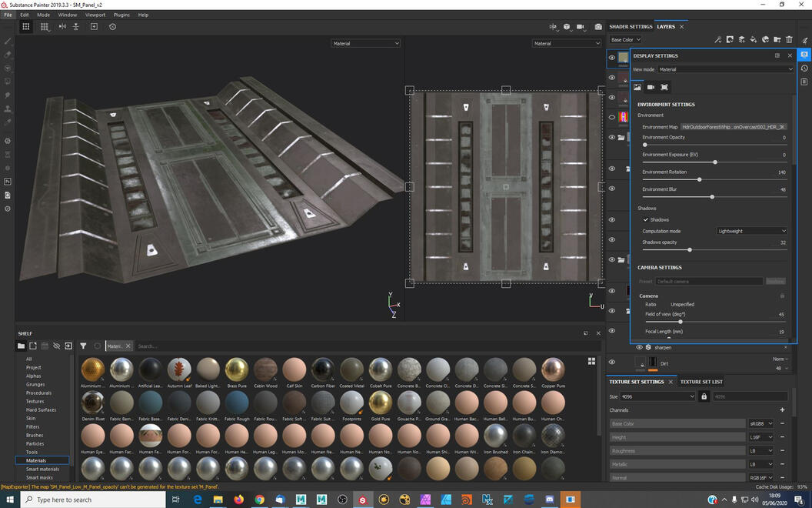Viewport: 812px width, 508px height.
Task: Open the History panel icon on right dock
Action: pyautogui.click(x=804, y=69)
